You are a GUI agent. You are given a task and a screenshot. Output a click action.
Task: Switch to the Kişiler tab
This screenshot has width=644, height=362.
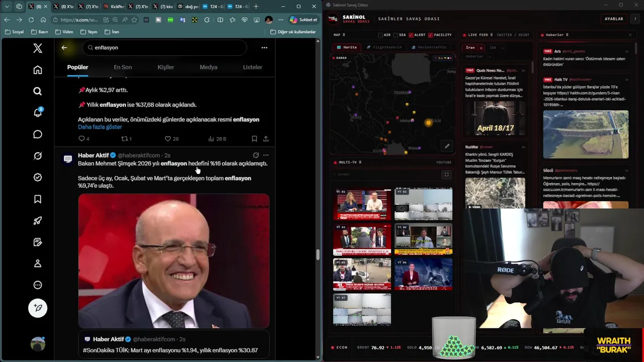166,67
